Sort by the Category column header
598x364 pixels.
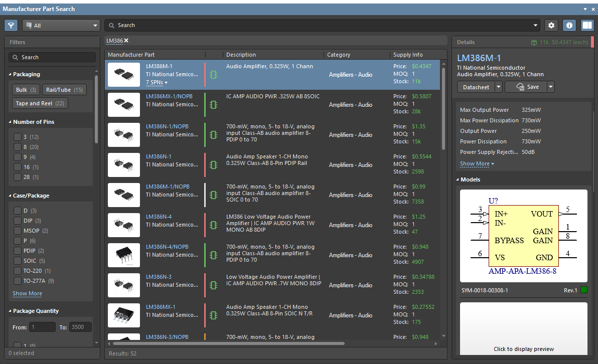339,55
